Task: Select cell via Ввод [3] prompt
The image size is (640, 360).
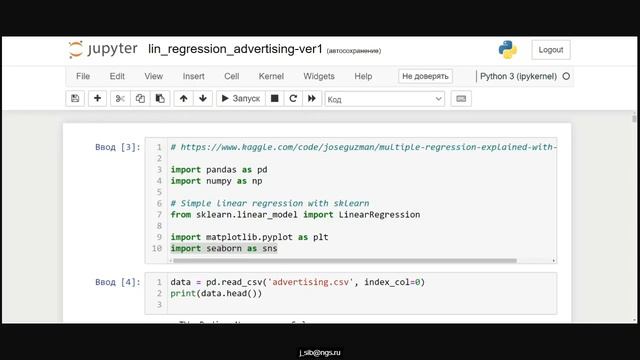Action: [x=118, y=147]
